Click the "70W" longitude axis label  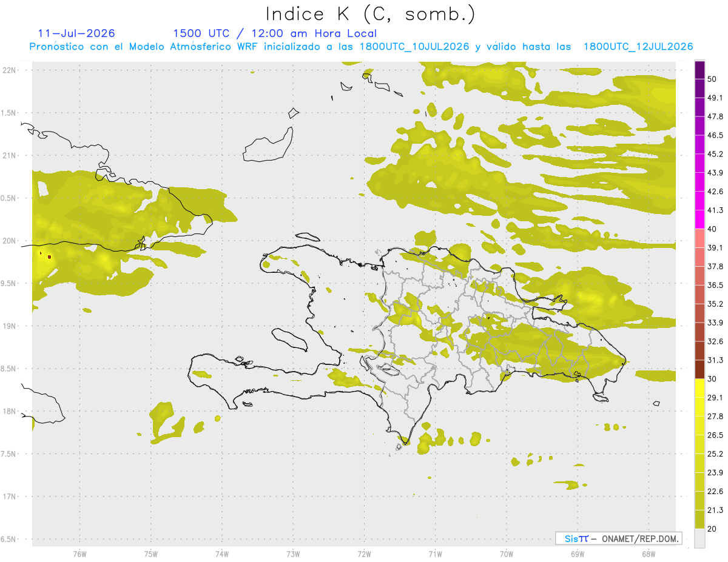[x=506, y=554]
